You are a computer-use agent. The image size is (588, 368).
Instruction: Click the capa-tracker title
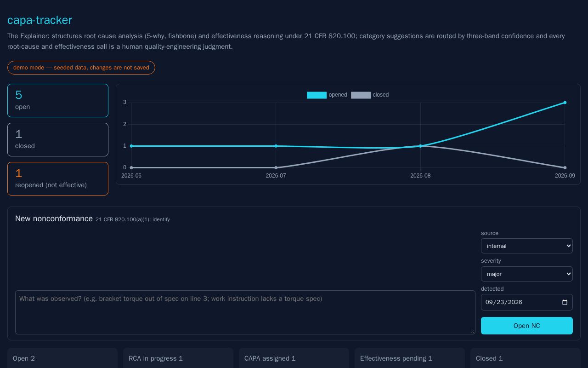[x=40, y=20]
